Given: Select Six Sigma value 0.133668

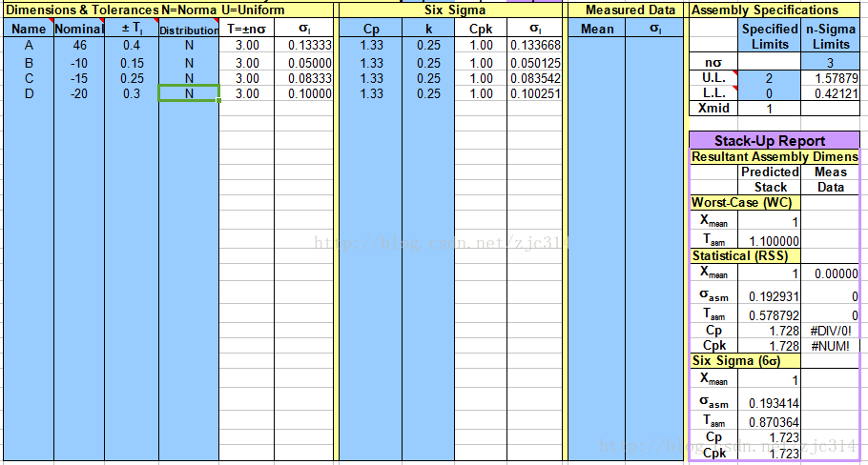Looking at the screenshot, I should pyautogui.click(x=535, y=46).
